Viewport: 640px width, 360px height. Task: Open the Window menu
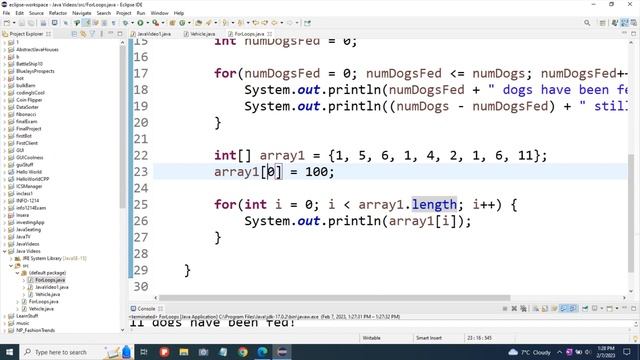pos(159,13)
